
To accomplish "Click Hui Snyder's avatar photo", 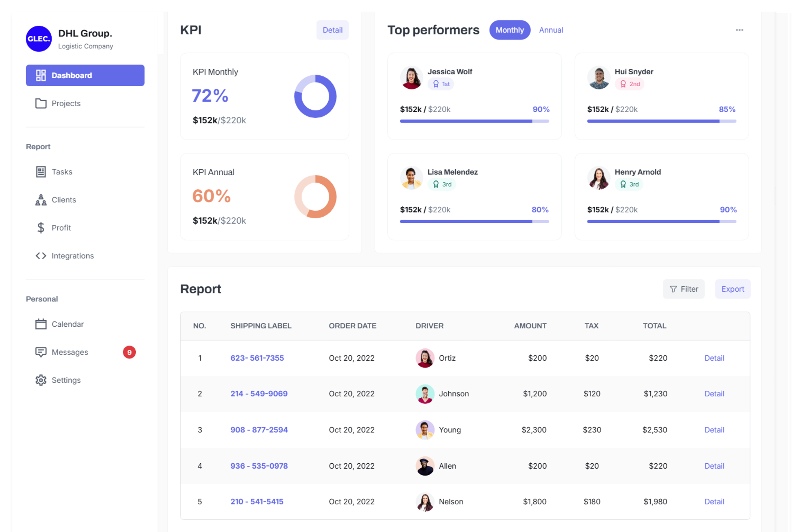I will [x=599, y=77].
